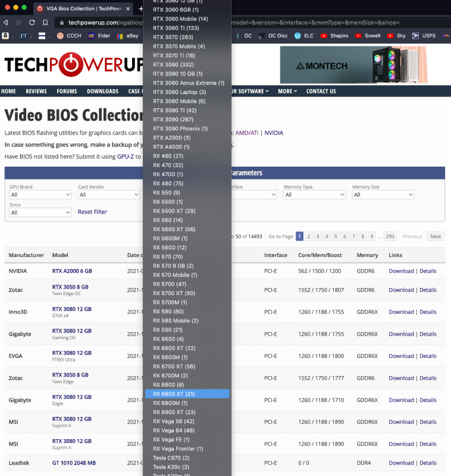Viewport: 451px width, 476px height.
Task: Open the Memory Type dropdown
Action: pyautogui.click(x=314, y=195)
